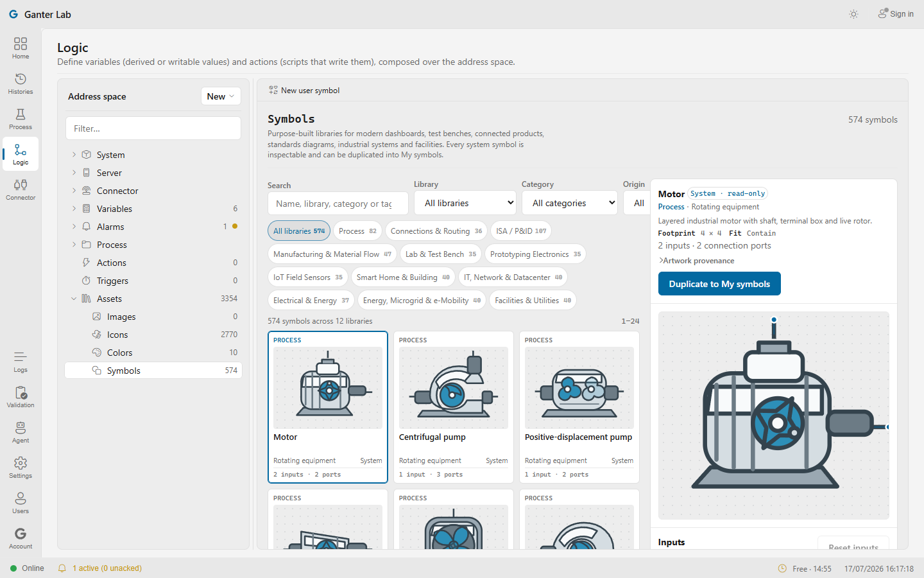This screenshot has width=924, height=578.
Task: Filter by Smart Home & Building chip
Action: [x=403, y=277]
